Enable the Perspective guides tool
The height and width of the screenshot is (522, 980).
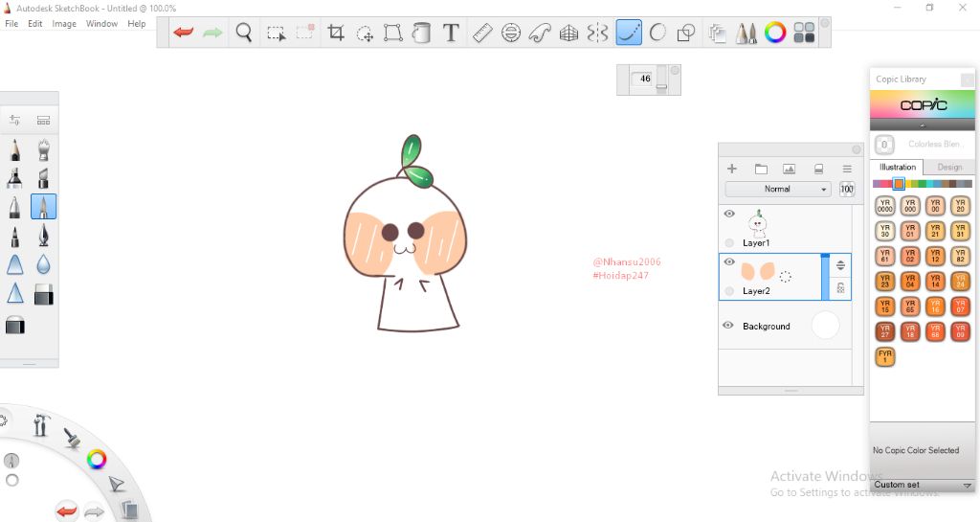pyautogui.click(x=568, y=33)
